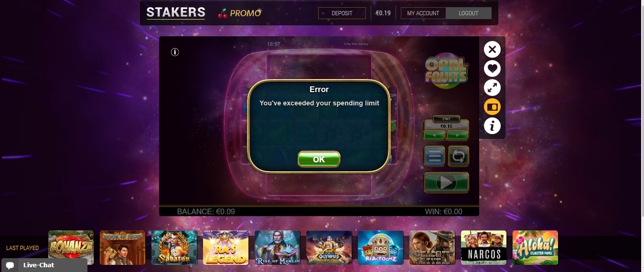Viewport: 644px width, 272px height.
Task: Click the Stakers logo
Action: (176, 12)
